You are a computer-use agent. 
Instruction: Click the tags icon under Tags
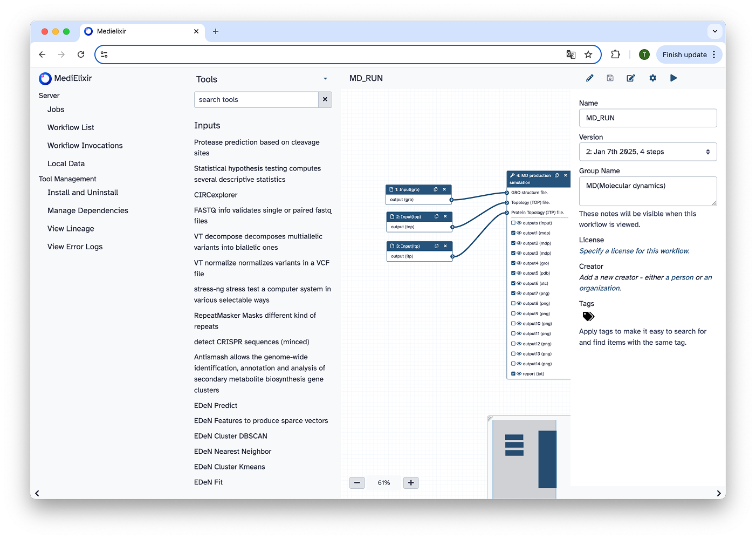pos(588,317)
